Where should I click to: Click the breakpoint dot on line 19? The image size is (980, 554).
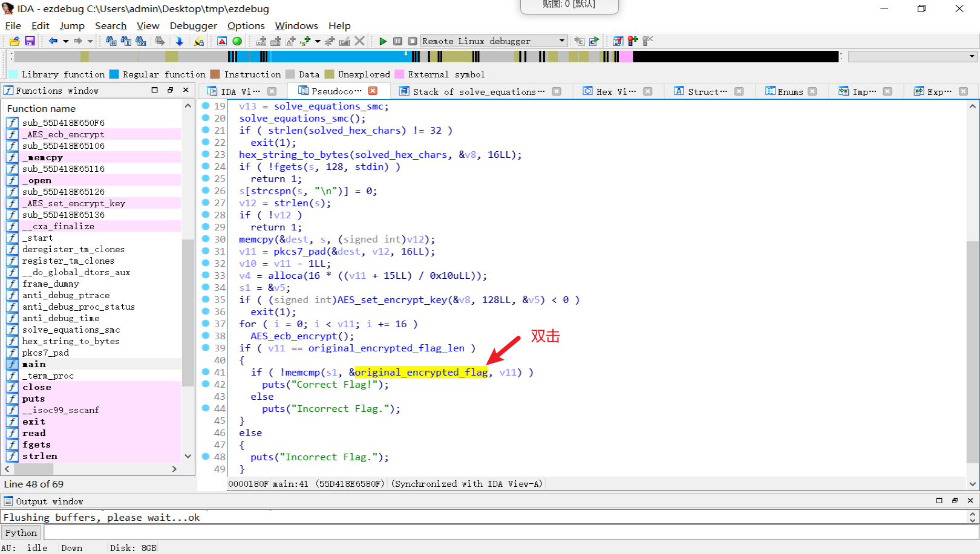coord(206,106)
